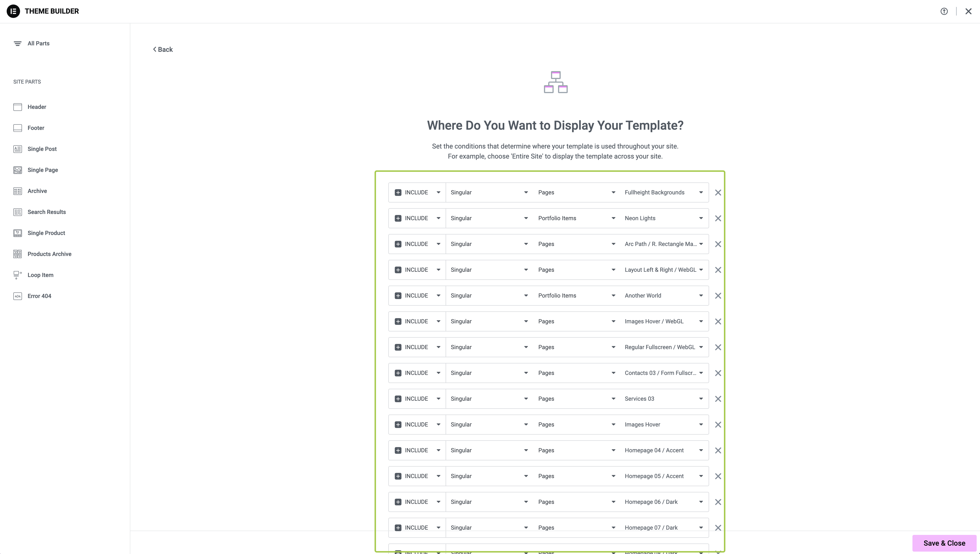Select the Archive site part icon

click(17, 191)
